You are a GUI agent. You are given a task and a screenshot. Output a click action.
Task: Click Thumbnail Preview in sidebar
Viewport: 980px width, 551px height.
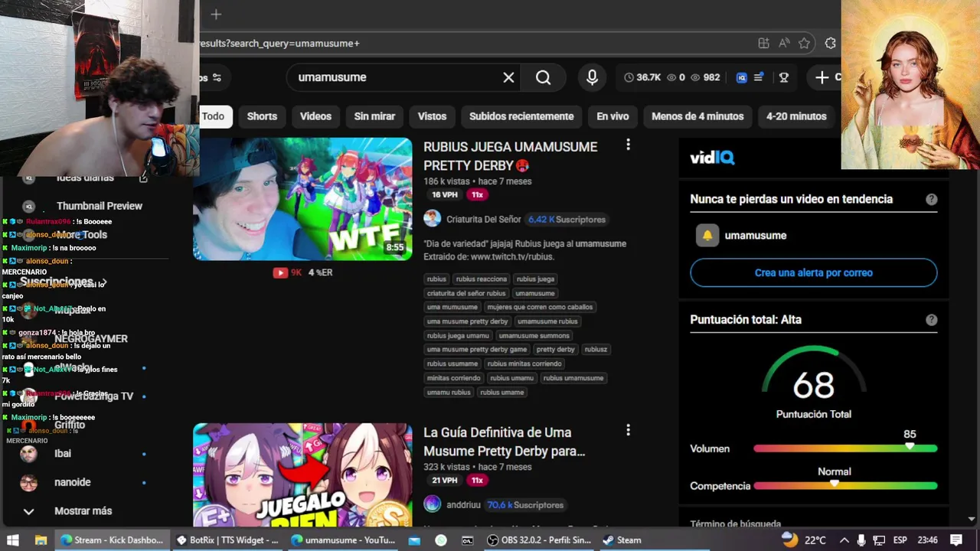[x=100, y=206]
